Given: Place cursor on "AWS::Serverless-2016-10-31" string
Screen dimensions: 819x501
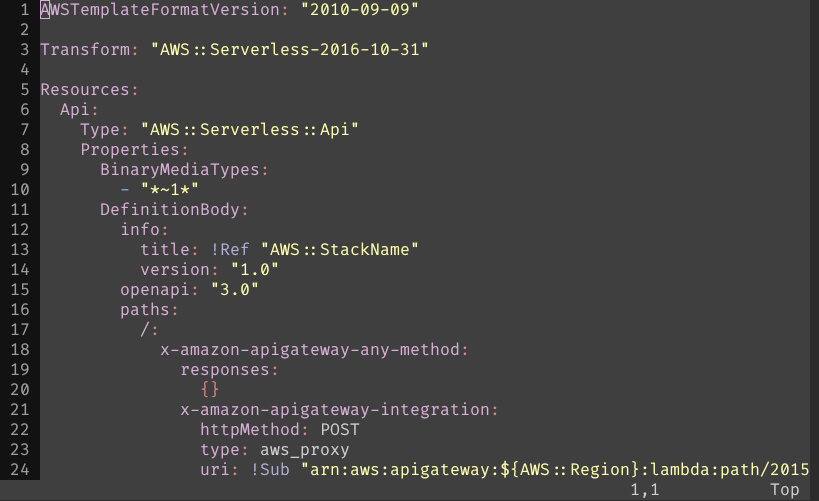Looking at the screenshot, I should [x=289, y=50].
